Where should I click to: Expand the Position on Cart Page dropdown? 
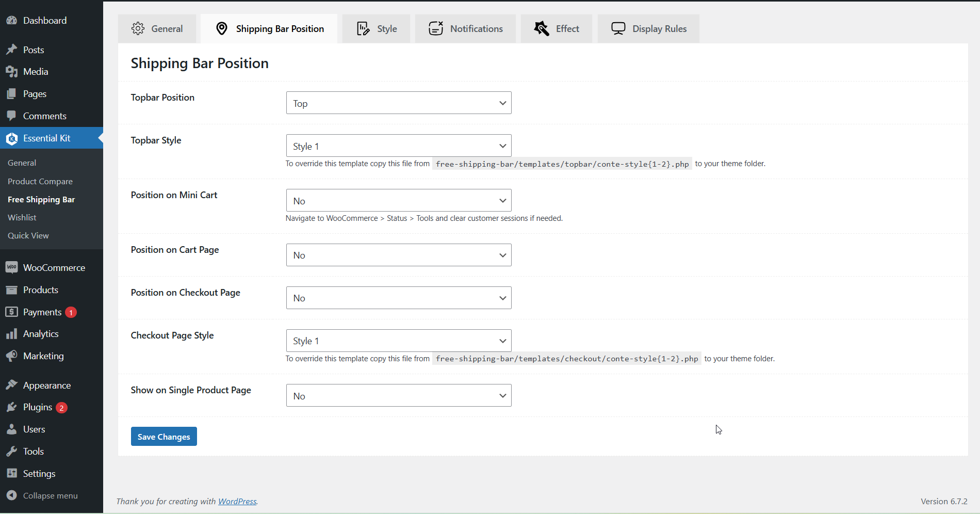pos(399,255)
